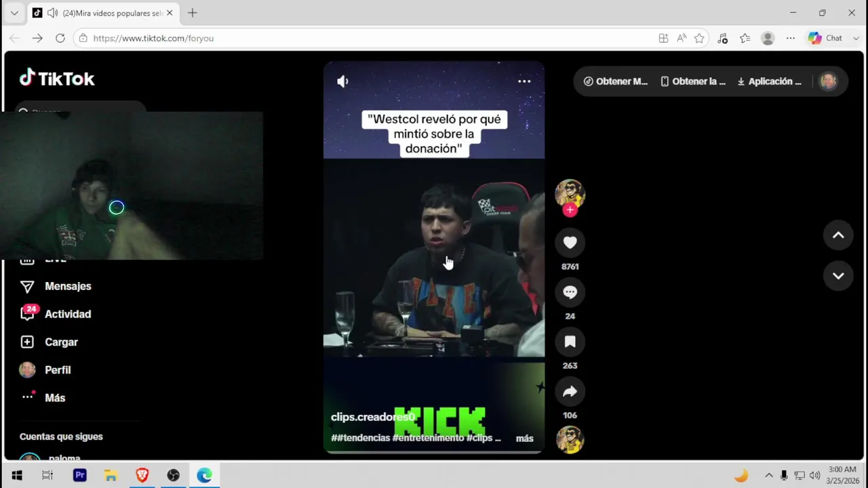Open the profile avatar in TikTok header

tap(828, 81)
